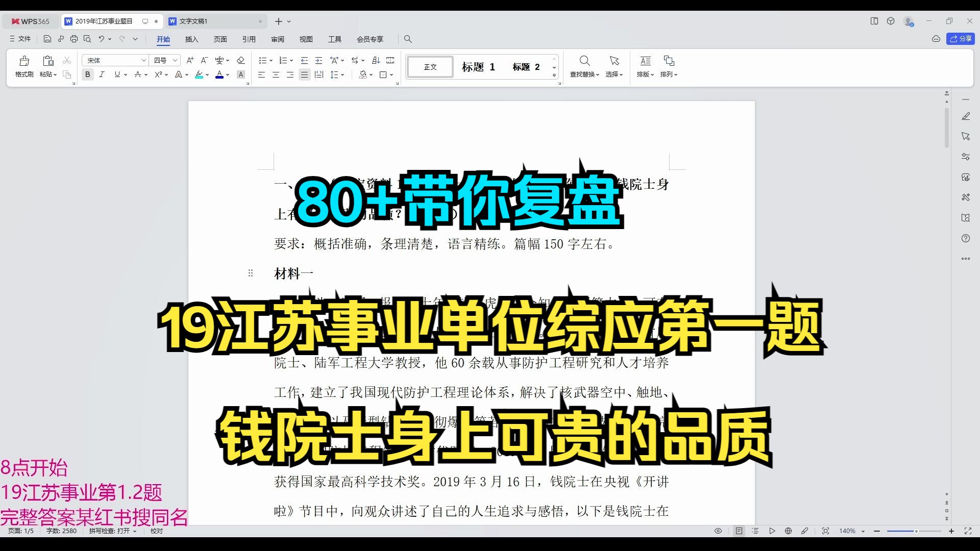
Task: Expand the styles gallery more arrow
Action: [554, 76]
